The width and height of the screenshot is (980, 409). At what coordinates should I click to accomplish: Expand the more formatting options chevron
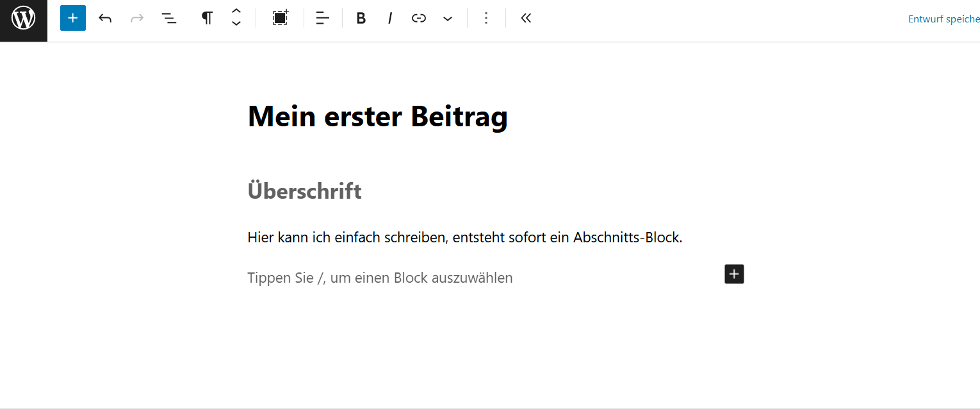[448, 19]
